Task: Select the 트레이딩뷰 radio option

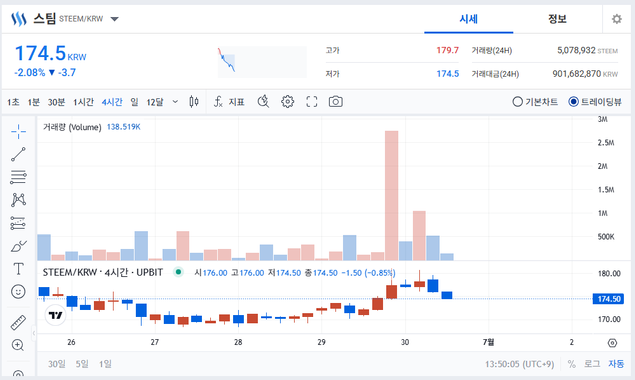Action: 595,102
